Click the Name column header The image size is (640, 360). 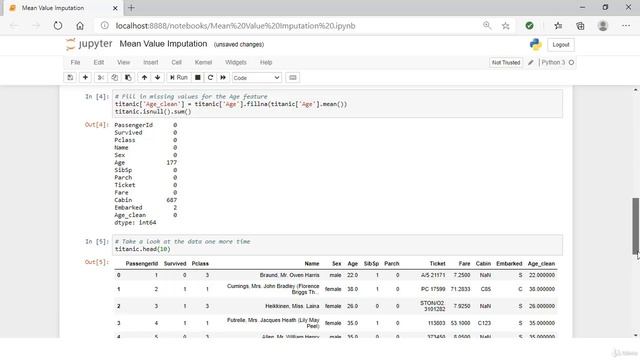tap(312, 264)
